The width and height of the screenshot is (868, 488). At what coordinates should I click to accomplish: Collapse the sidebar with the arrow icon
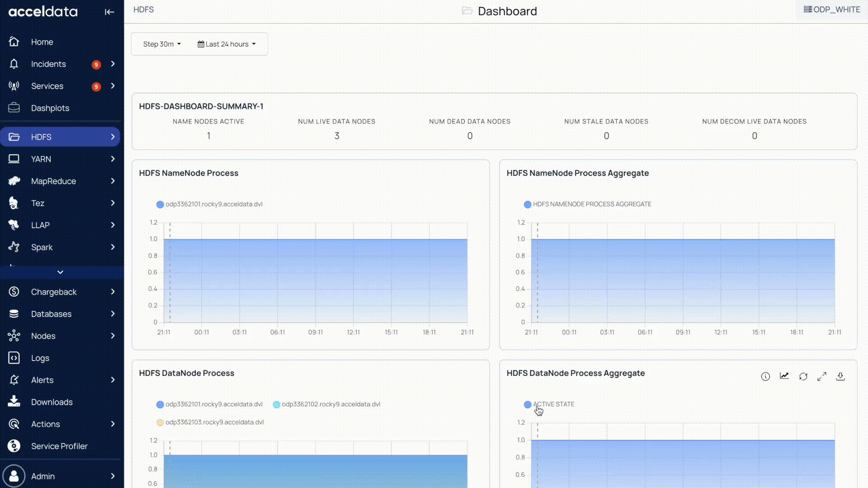coord(109,12)
